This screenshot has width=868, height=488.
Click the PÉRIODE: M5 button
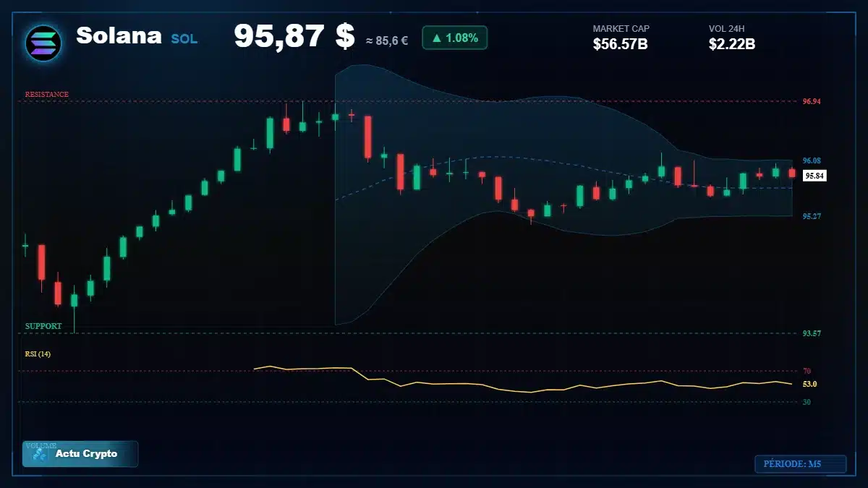point(800,464)
